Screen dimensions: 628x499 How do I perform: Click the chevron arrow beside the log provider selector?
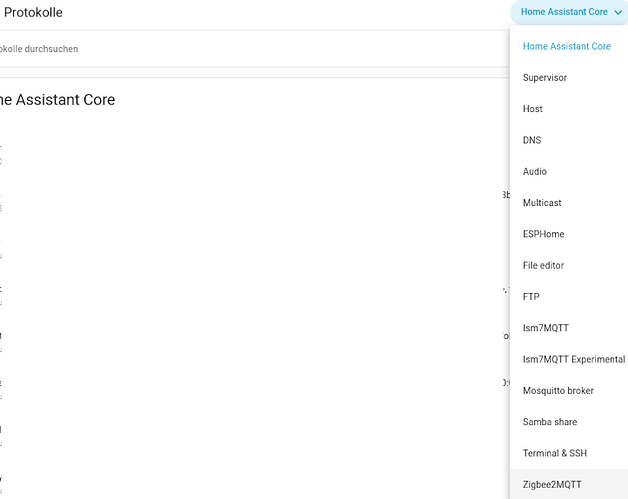[618, 13]
